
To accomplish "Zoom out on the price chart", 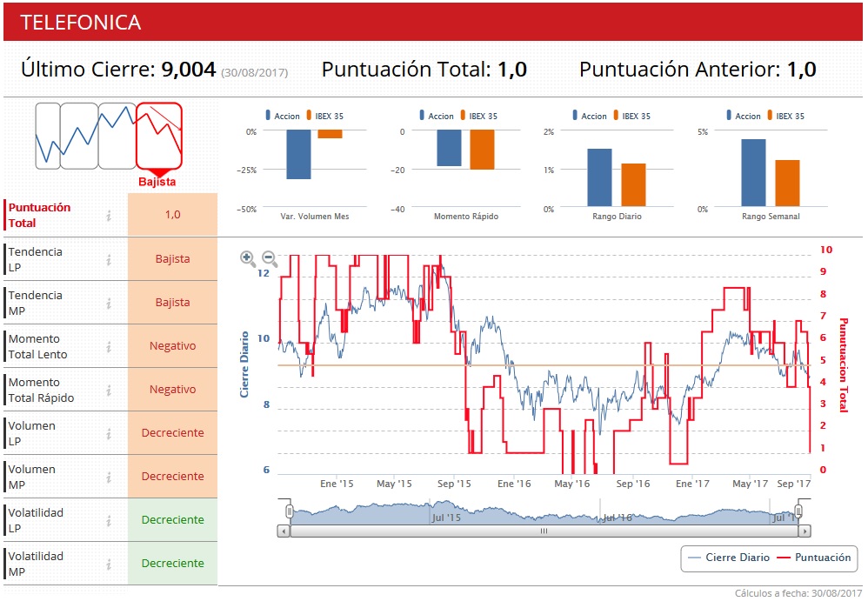I will pos(270,258).
